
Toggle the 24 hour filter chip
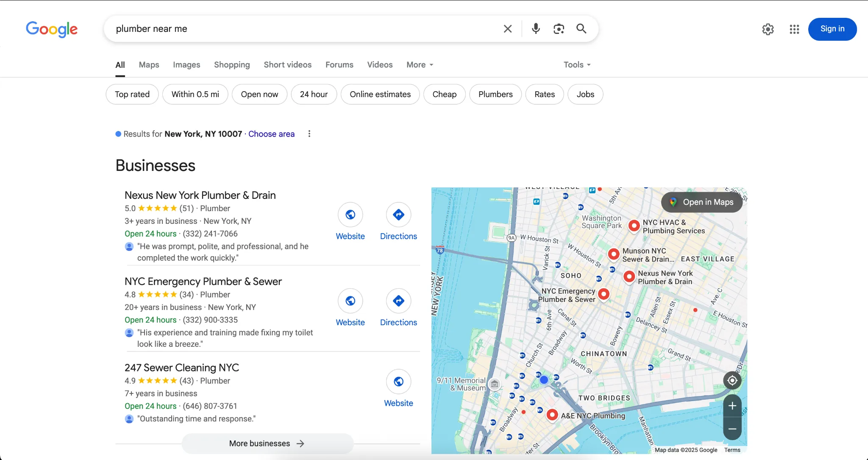[x=314, y=94]
